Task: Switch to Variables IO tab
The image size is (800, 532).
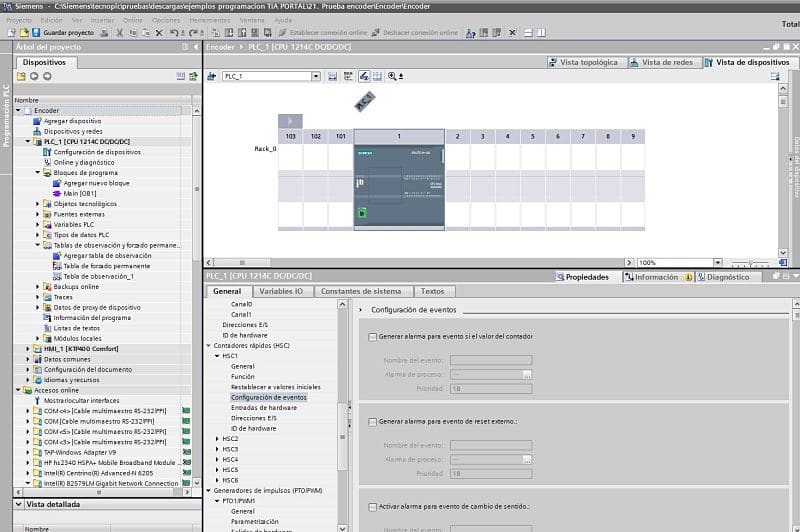Action: (x=281, y=292)
